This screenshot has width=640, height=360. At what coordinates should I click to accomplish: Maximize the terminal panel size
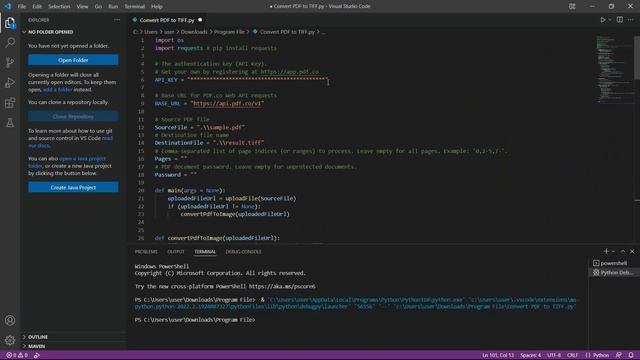(623, 251)
